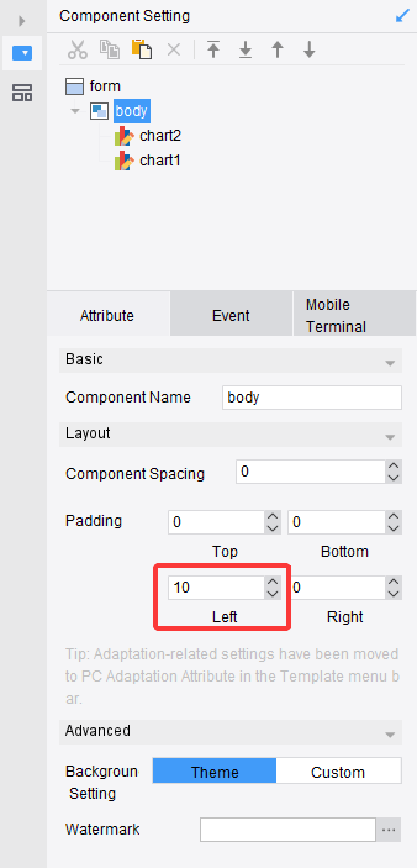Screen dimensions: 417x868
Task: Click the Delete X icon
Action: coord(174,50)
